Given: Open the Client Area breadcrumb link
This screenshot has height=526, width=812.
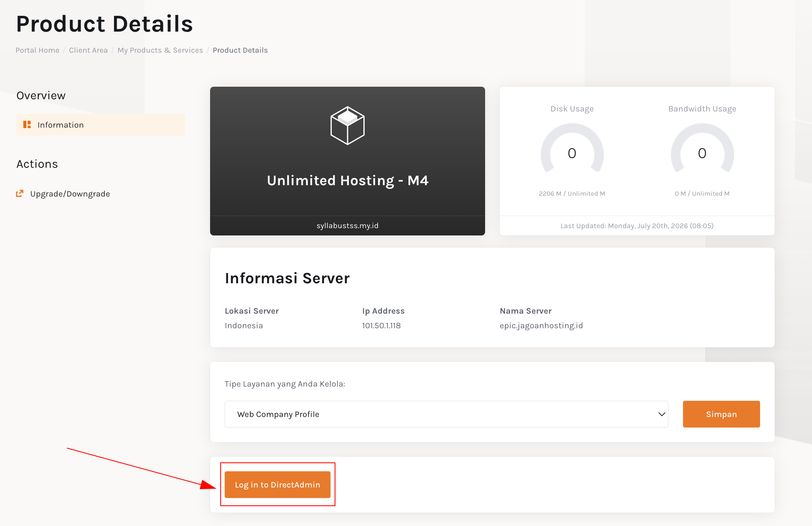Looking at the screenshot, I should click(x=88, y=50).
